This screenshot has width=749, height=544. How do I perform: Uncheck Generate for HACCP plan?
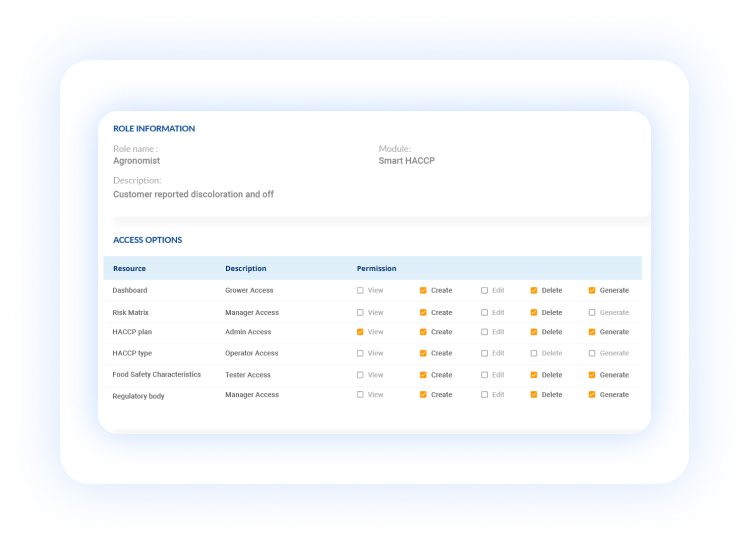tap(592, 332)
